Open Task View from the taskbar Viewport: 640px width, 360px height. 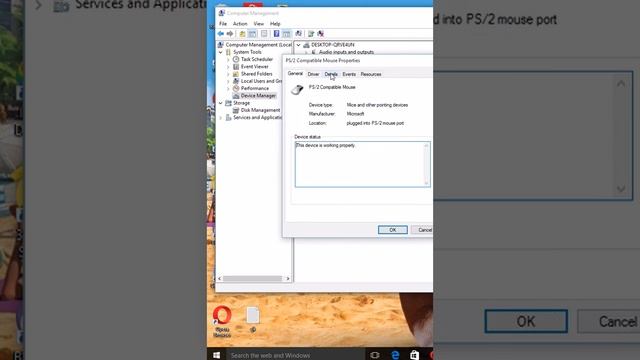coord(375,355)
